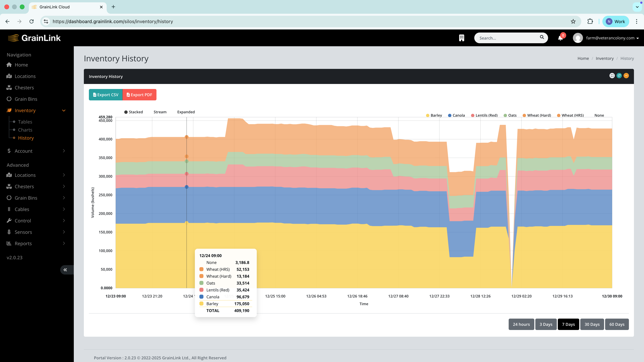
Task: Switch chart mode to Expanded
Action: [186, 112]
